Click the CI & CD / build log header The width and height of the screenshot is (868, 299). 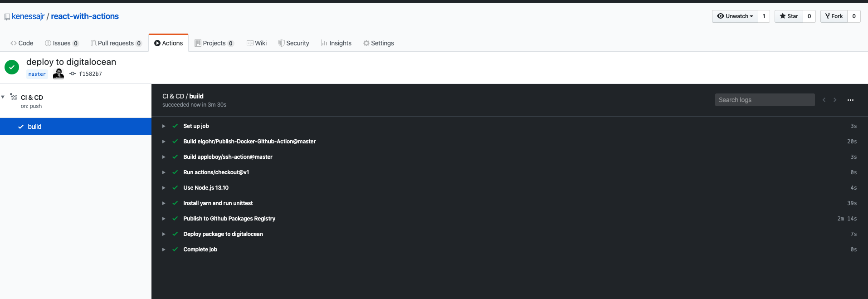[x=183, y=96]
